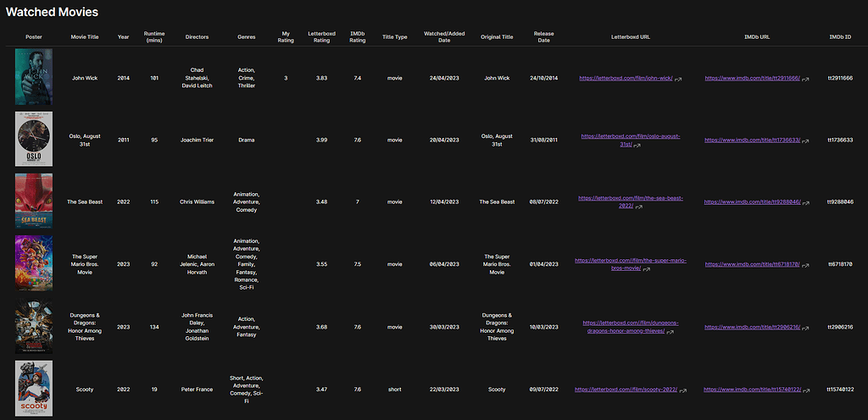This screenshot has height=420, width=868.
Task: Click the Scooty poster thumbnail
Action: (x=34, y=389)
